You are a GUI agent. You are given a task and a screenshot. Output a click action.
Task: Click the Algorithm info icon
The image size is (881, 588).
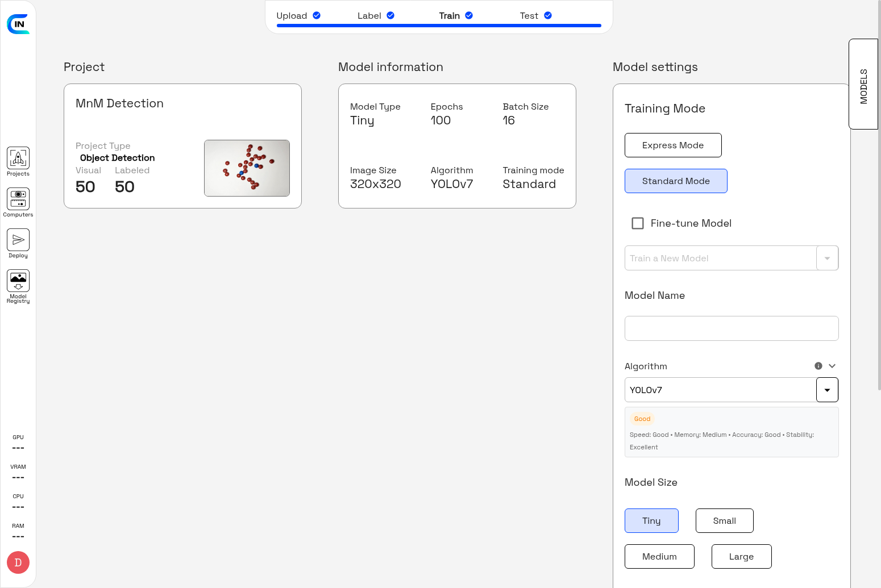[818, 366]
